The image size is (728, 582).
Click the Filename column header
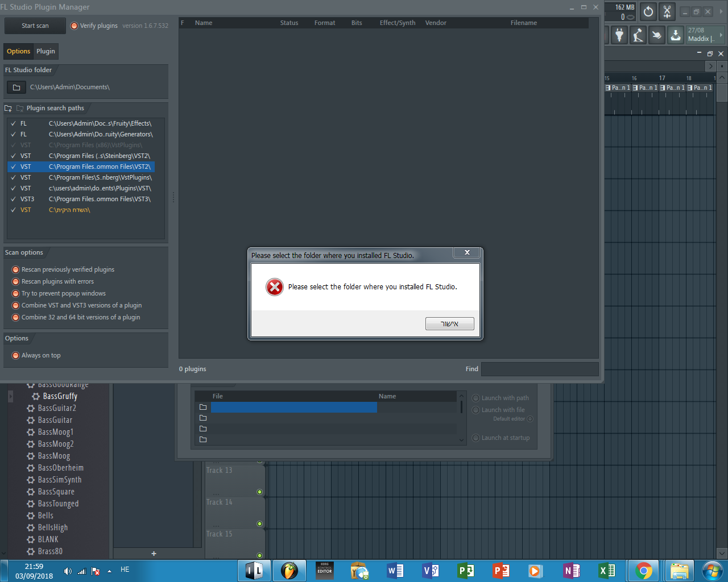(524, 23)
